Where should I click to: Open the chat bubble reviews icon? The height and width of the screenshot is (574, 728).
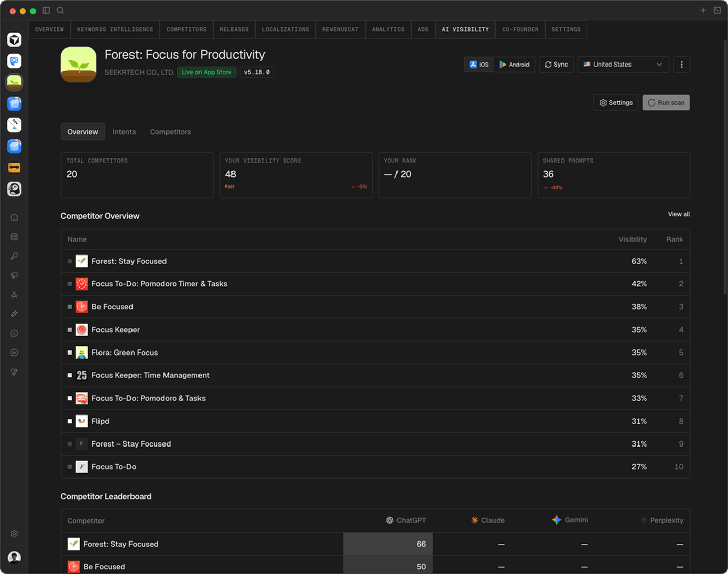coord(14,333)
